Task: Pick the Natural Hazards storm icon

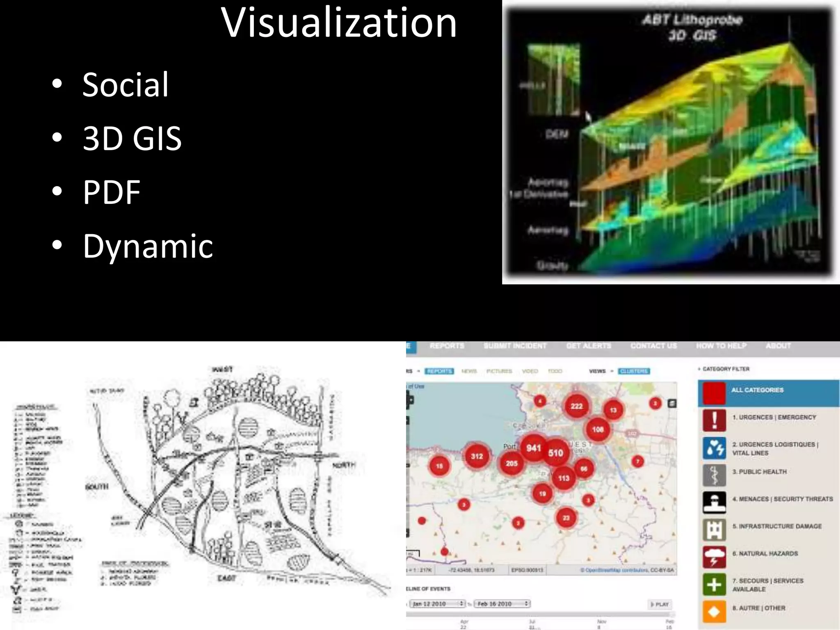Action: (x=714, y=557)
